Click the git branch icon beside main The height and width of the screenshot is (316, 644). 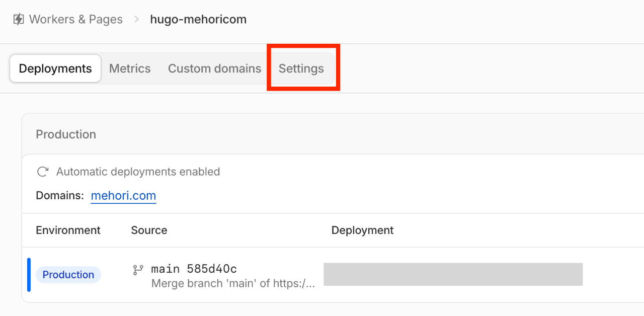(138, 270)
